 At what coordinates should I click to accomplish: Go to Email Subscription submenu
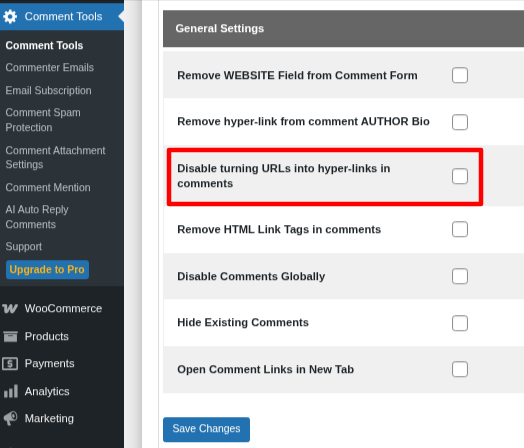pyautogui.click(x=48, y=91)
